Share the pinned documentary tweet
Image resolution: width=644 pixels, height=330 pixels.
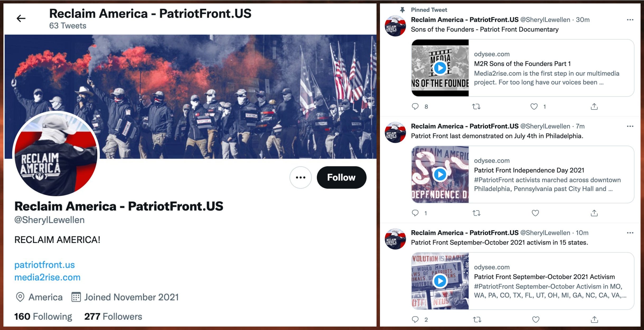594,106
